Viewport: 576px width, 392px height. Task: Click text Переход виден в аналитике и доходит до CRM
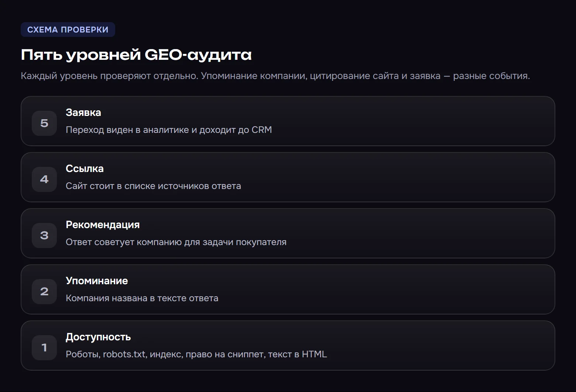coord(169,130)
